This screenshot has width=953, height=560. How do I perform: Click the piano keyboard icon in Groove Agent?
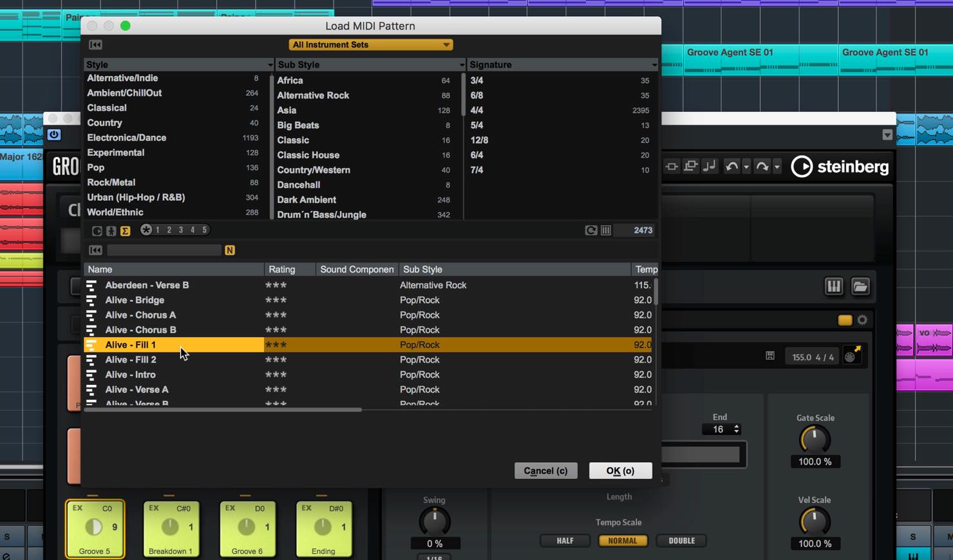tap(833, 286)
